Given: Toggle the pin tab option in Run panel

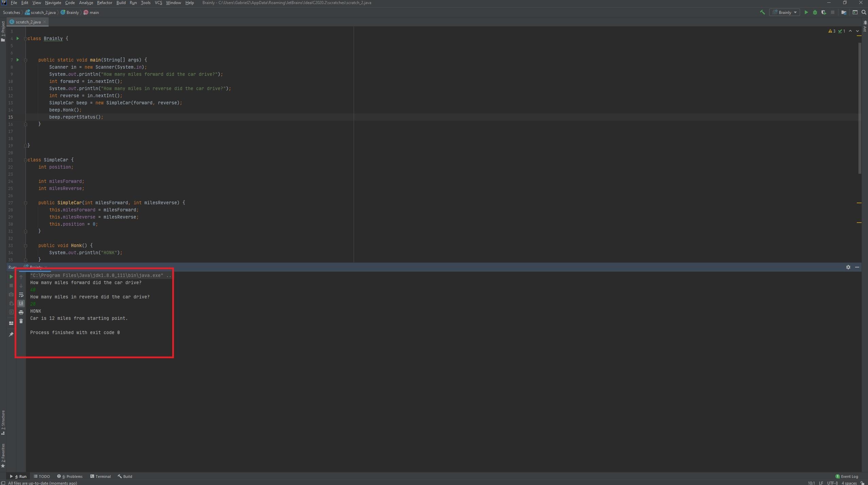Looking at the screenshot, I should [11, 334].
